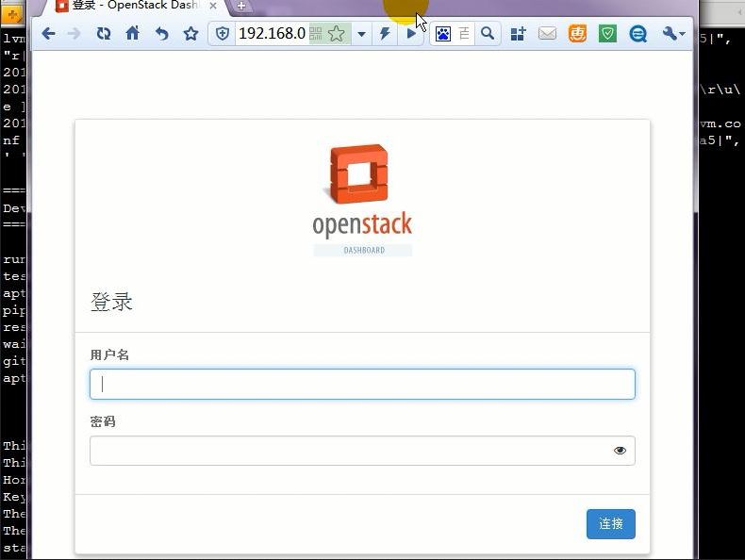Open a new browser tab with plus
Viewport: 745px width, 560px height.
pyautogui.click(x=241, y=7)
